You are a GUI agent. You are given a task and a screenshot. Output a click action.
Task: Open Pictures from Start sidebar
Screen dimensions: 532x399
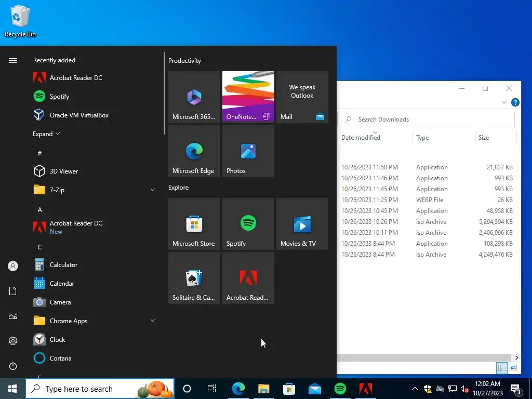[13, 316]
